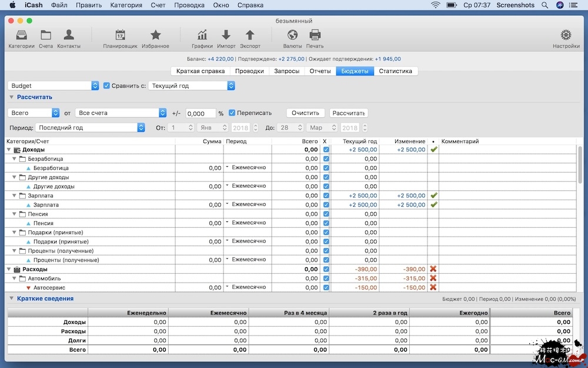
Task: Open the Планировщик calendar icon
Action: (x=120, y=35)
